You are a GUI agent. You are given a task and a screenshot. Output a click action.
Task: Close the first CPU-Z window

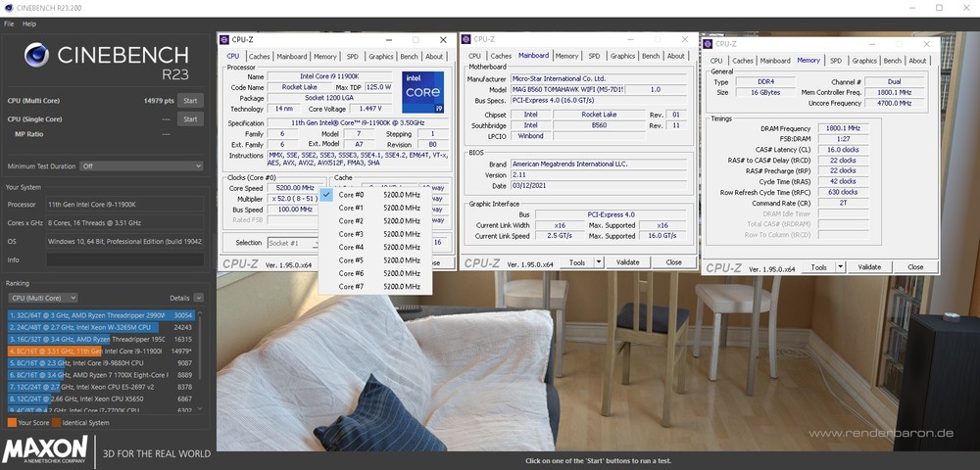(443, 40)
